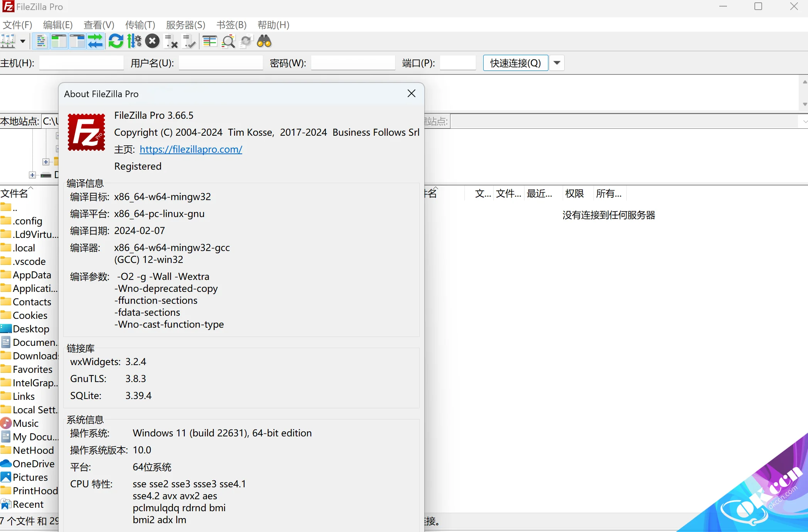Open the 编辑(E) menu
This screenshot has height=532, width=808.
pyautogui.click(x=58, y=25)
